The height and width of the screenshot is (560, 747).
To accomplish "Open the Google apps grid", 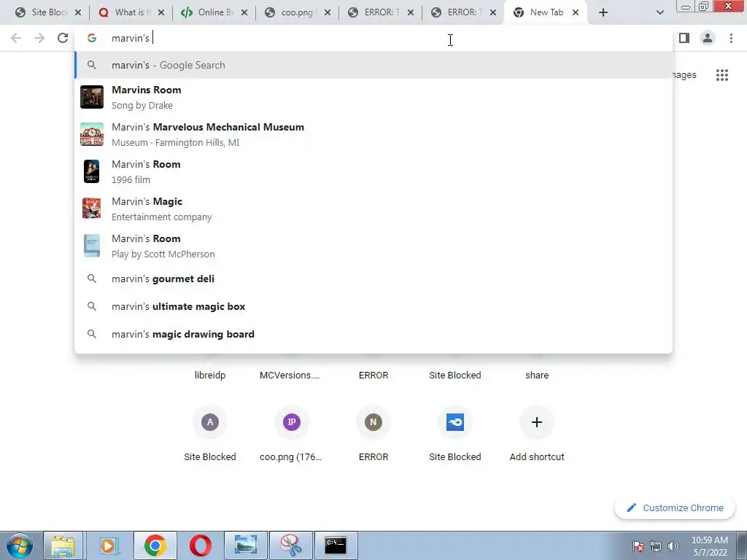I will click(x=721, y=75).
